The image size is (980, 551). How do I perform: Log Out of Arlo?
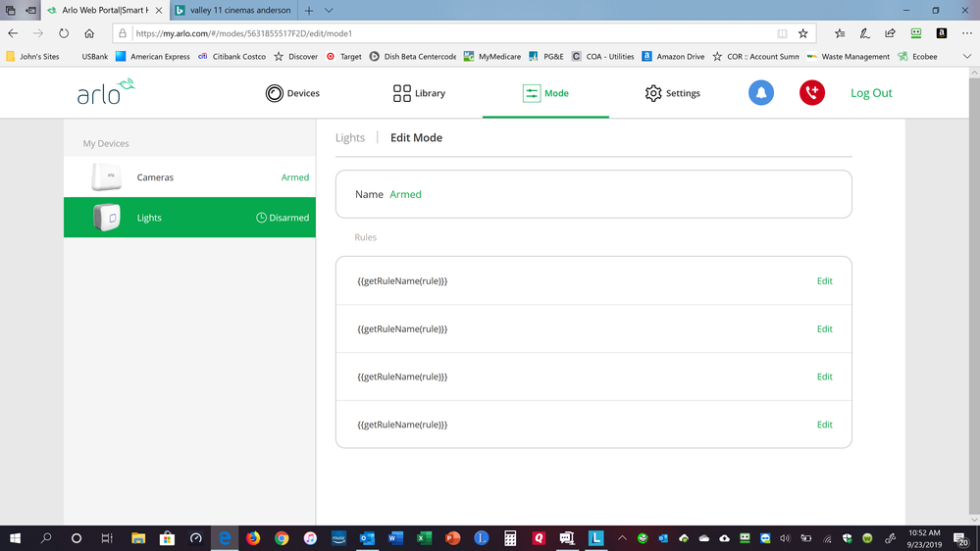point(871,93)
